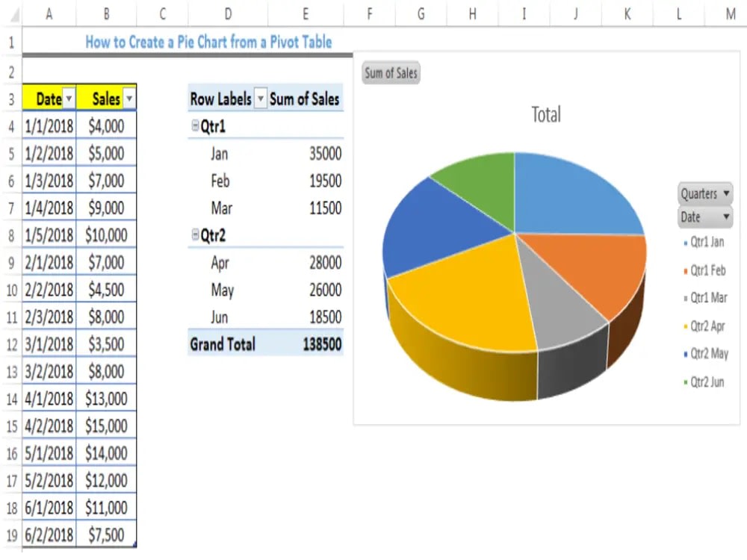Screen dimensions: 747x560
Task: Open the Quarters field dropdown on the chart
Action: 727,193
